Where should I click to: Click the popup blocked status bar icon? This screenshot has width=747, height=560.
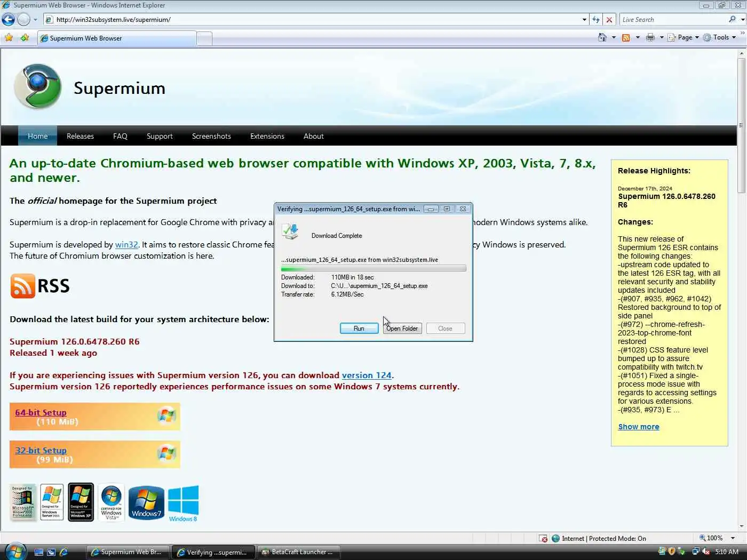(543, 539)
